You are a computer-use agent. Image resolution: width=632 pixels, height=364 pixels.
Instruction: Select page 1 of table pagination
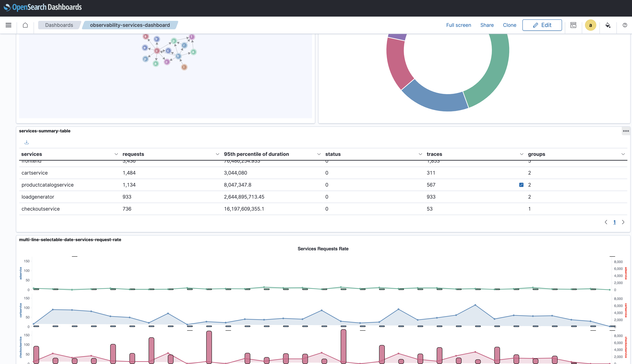pos(615,222)
